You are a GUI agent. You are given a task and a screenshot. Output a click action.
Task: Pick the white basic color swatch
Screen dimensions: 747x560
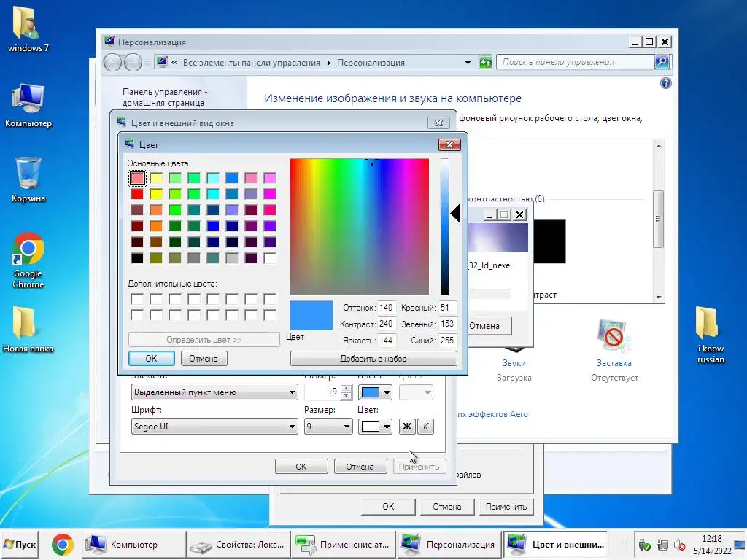270,258
